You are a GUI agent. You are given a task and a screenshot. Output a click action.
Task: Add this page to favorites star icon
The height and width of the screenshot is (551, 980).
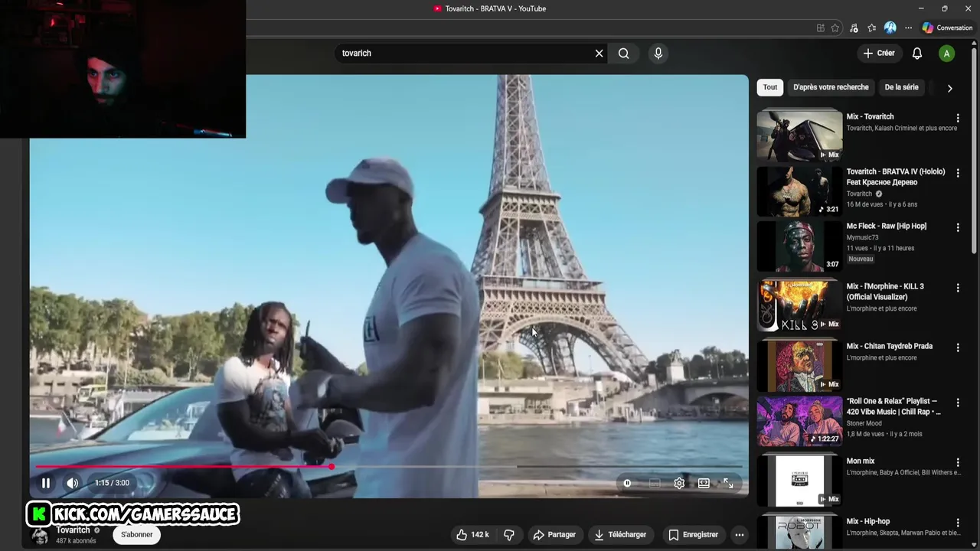(x=835, y=28)
